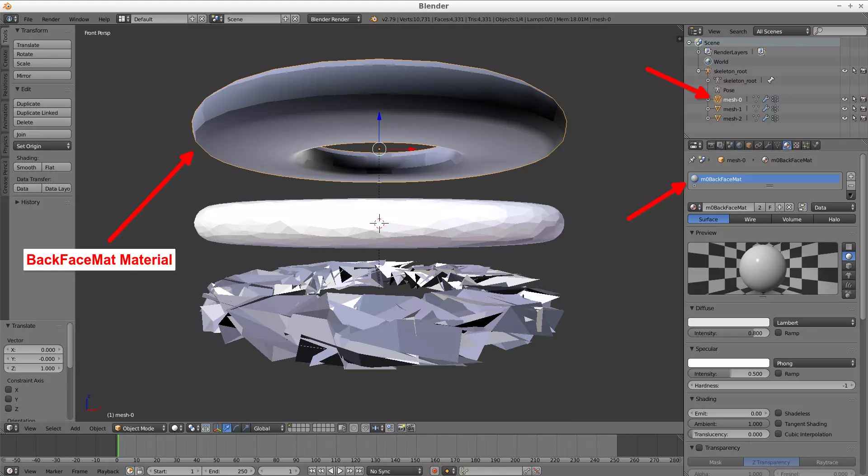Viewport: 868px width, 476px height.
Task: Unlink material with X next to F
Action: click(789, 207)
